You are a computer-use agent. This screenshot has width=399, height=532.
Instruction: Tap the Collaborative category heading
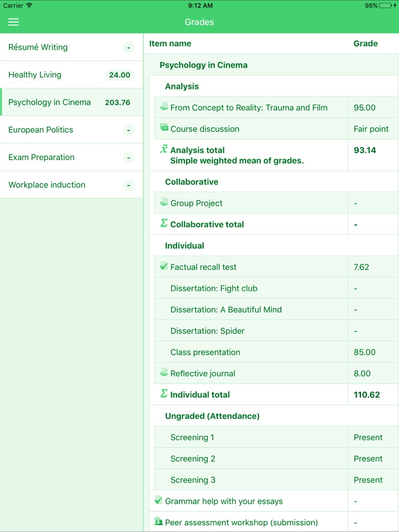tap(192, 182)
